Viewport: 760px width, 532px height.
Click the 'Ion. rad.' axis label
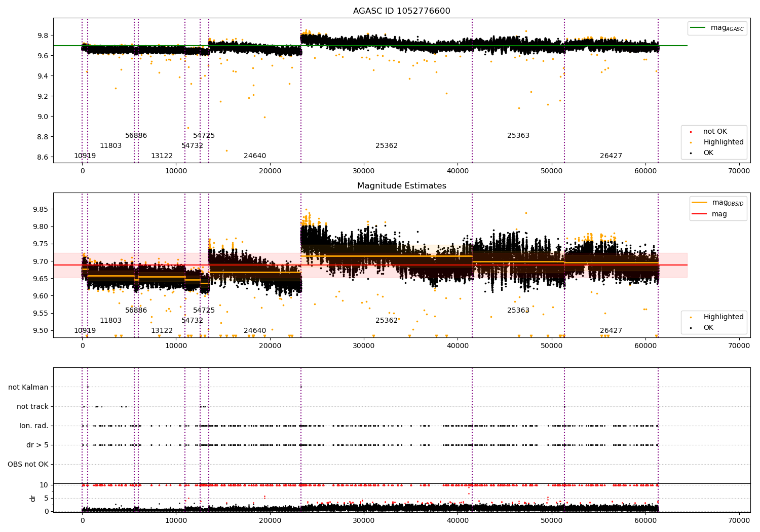click(x=34, y=426)
